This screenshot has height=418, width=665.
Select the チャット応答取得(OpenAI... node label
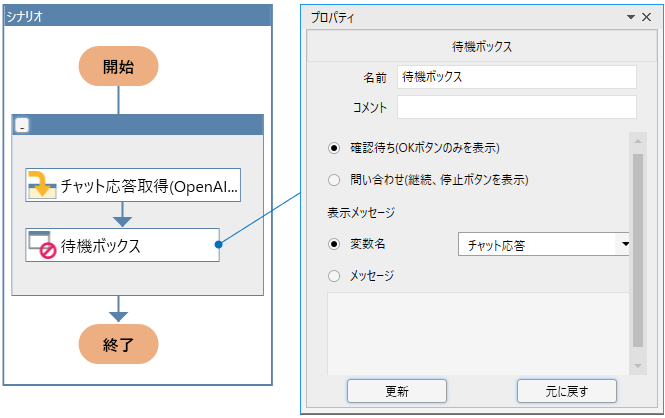tap(150, 185)
